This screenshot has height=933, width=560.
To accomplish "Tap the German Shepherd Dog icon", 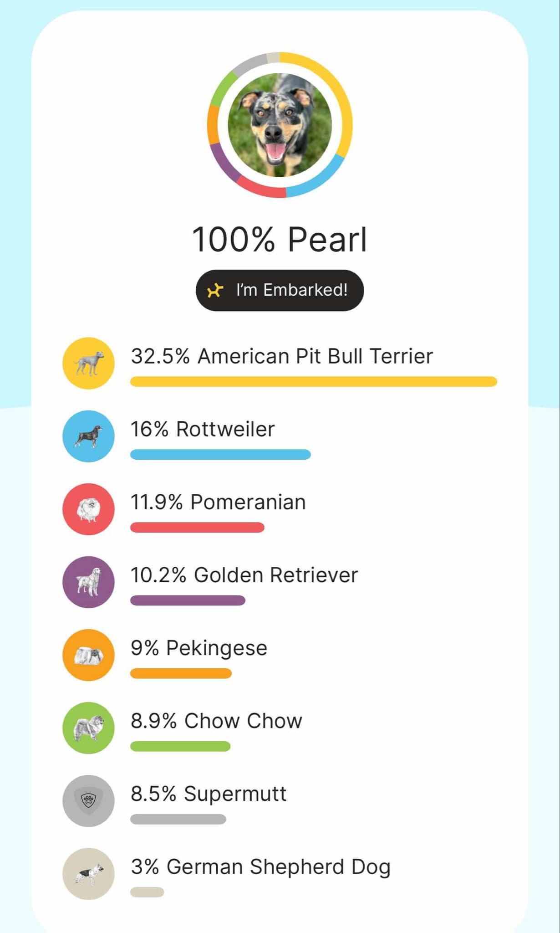I will tap(88, 873).
